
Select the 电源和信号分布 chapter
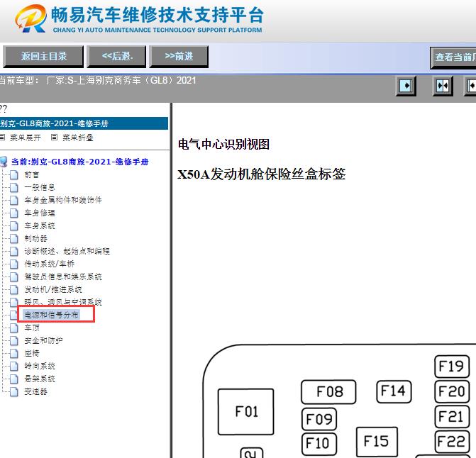click(x=51, y=315)
